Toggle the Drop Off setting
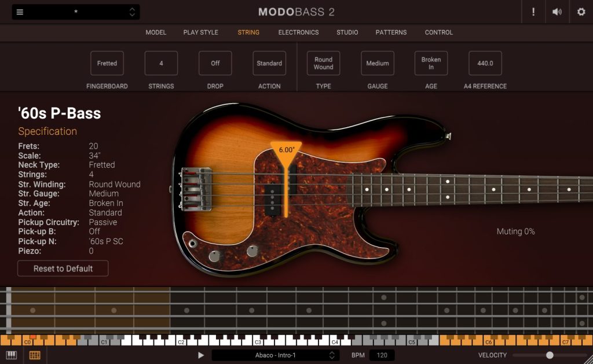 pyautogui.click(x=215, y=63)
